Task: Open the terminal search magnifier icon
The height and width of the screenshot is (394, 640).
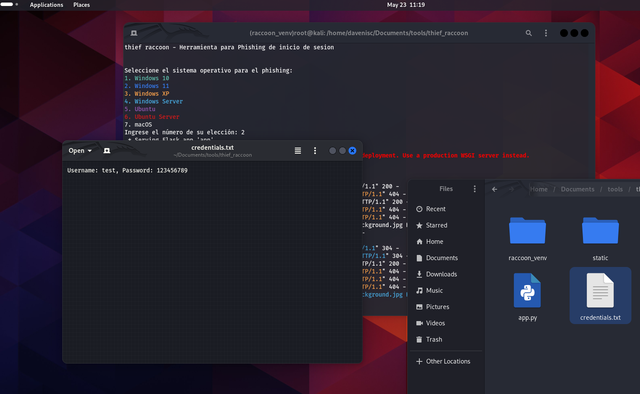Action: pos(529,33)
